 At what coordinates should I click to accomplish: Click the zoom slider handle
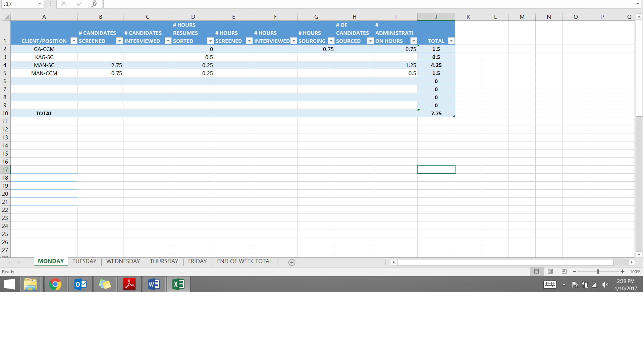click(x=598, y=271)
